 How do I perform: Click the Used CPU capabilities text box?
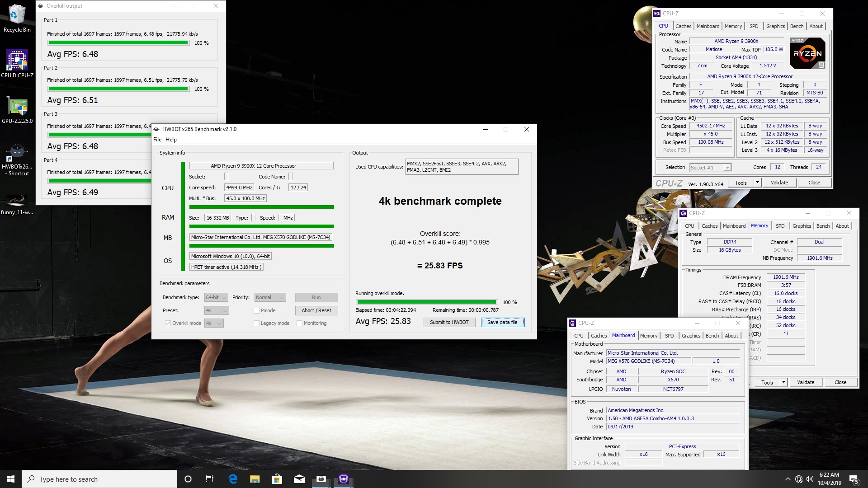pos(462,167)
